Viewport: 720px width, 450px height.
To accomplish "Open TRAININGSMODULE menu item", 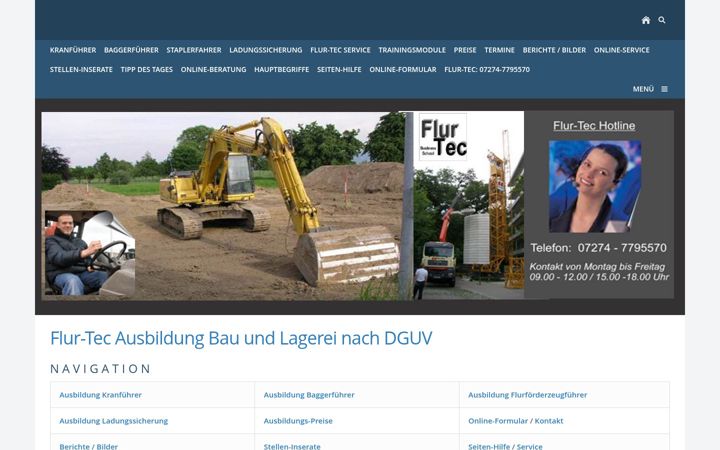I will coord(412,50).
